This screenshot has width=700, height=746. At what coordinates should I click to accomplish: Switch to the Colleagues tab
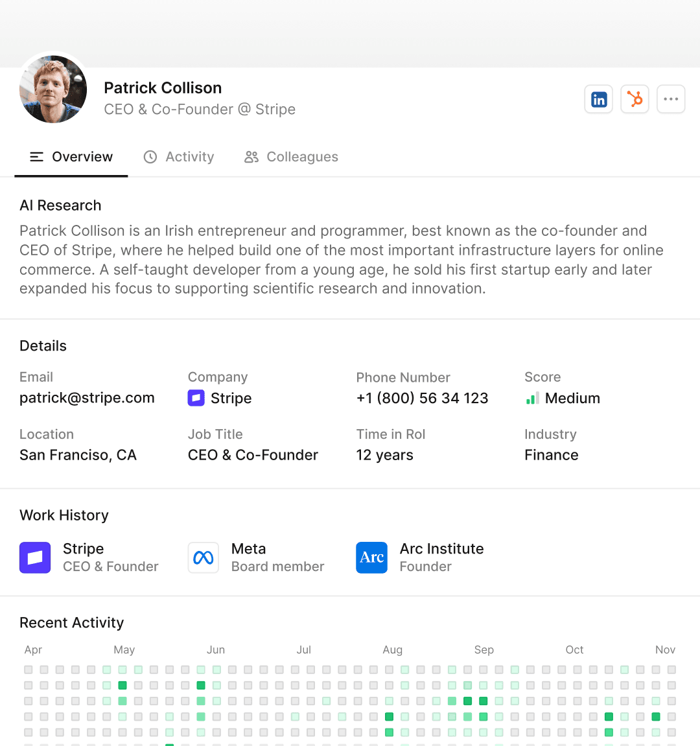[x=291, y=157]
